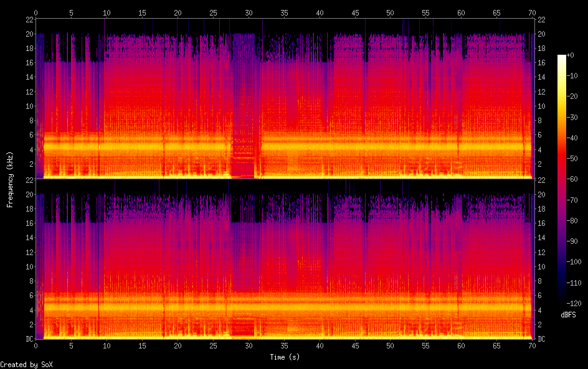Click "20" on upper channel's left frequency axis
Screen dimensions: 588x369
(x=29, y=34)
